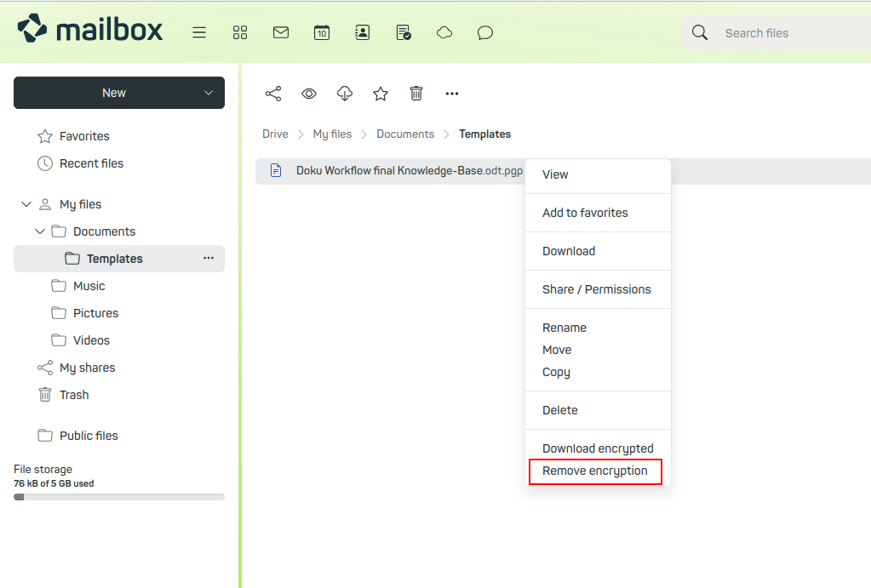Open the Chat icon in the top bar
Viewport: 871px width, 588px height.
[484, 32]
